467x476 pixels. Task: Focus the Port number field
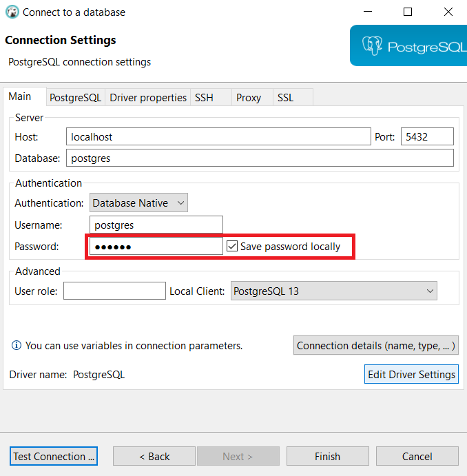[427, 137]
